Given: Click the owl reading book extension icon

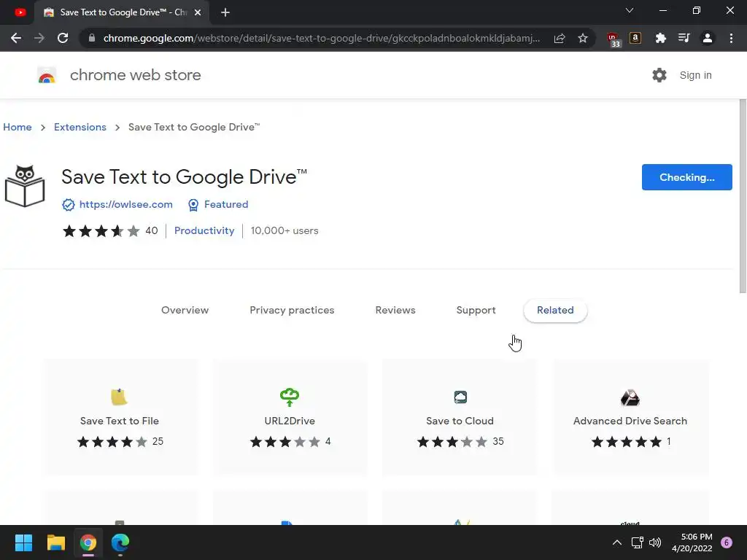Looking at the screenshot, I should 25,186.
